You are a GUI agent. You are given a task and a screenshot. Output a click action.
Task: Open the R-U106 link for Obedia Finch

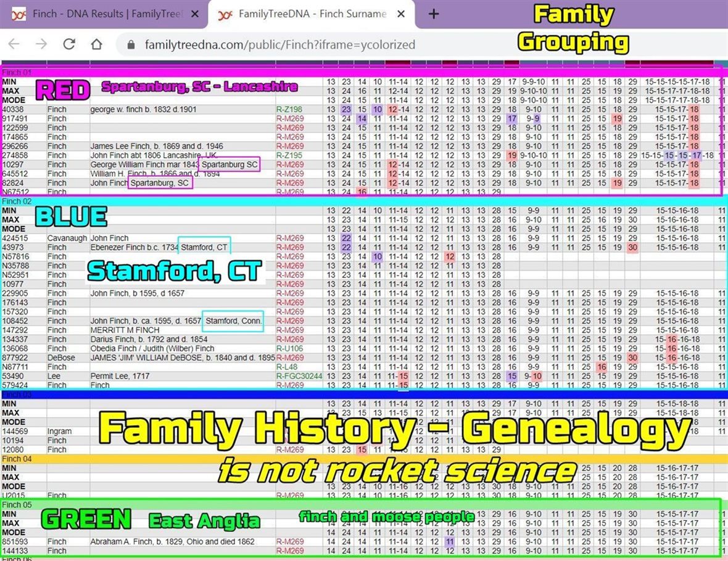pyautogui.click(x=289, y=348)
